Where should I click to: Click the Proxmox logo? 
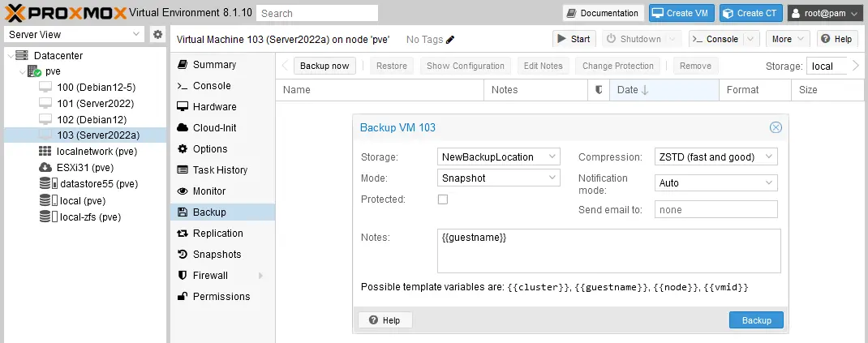66,12
